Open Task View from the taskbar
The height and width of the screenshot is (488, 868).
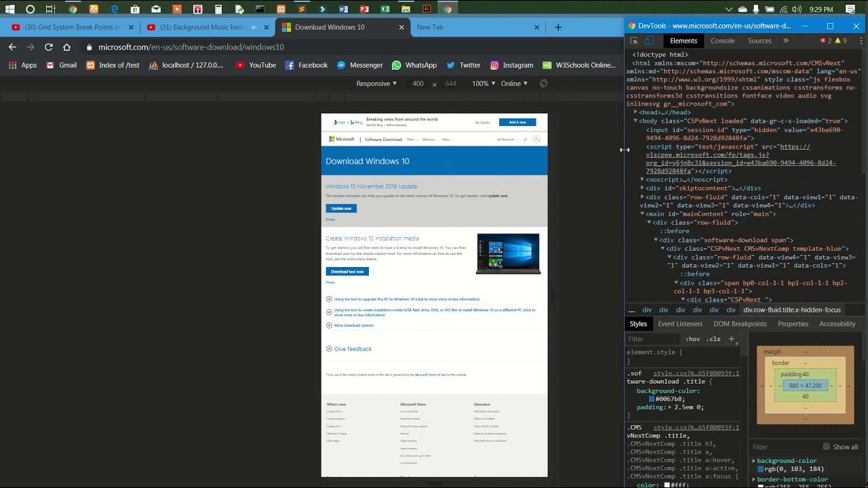tap(51, 9)
